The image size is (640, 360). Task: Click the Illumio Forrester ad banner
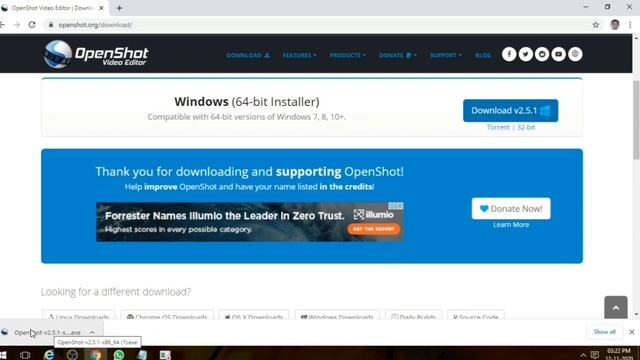click(x=250, y=222)
